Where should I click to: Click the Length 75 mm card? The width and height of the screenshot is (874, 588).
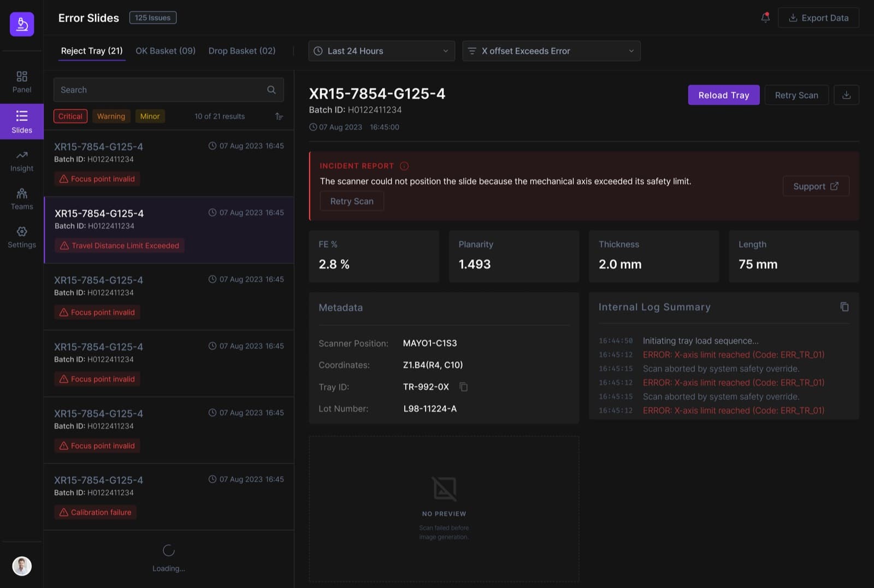coord(794,256)
